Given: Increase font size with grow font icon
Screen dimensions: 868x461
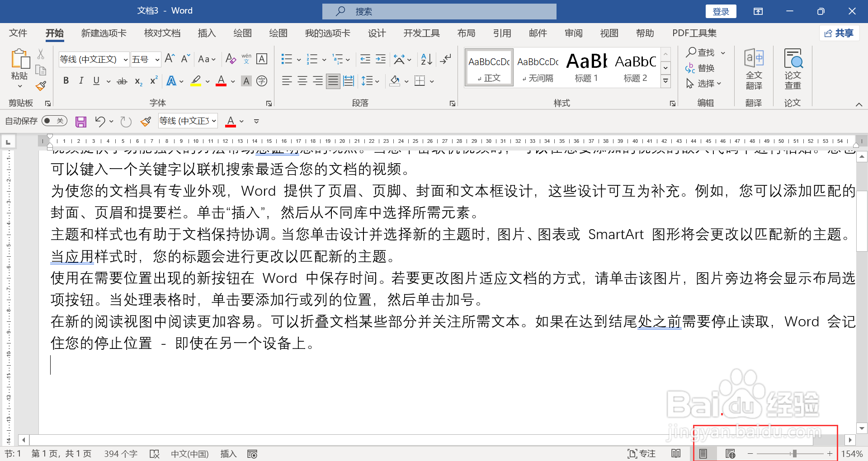Looking at the screenshot, I should pyautogui.click(x=170, y=59).
